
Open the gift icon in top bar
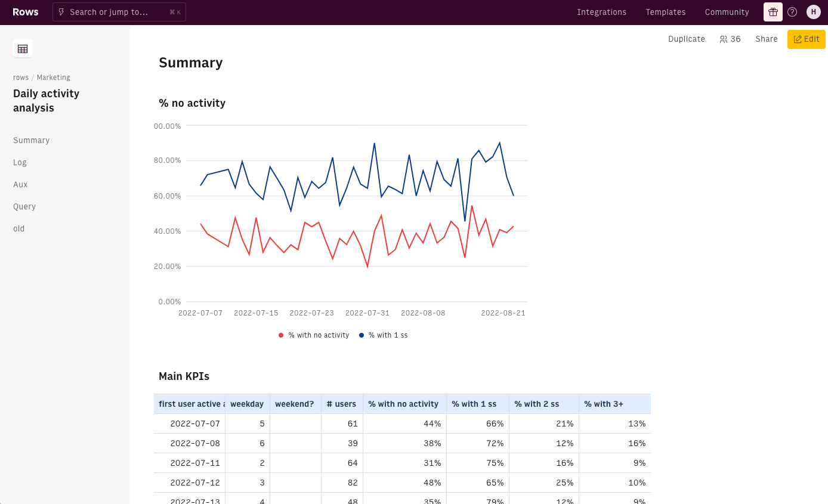click(x=773, y=12)
